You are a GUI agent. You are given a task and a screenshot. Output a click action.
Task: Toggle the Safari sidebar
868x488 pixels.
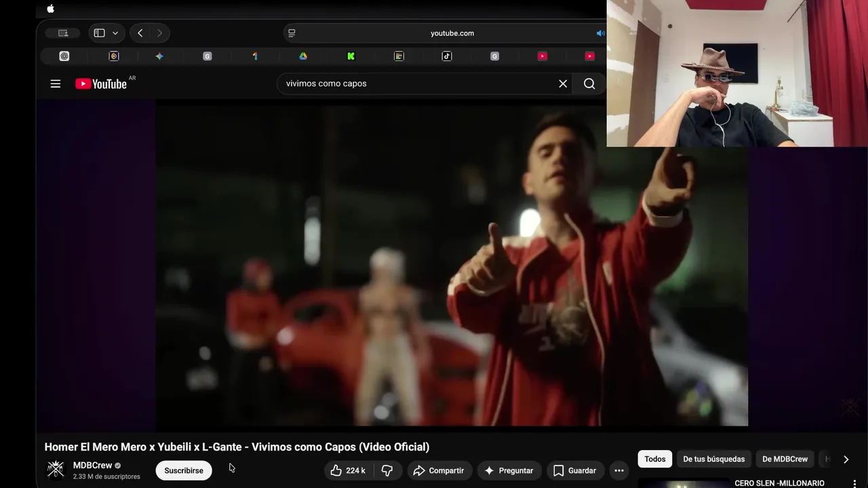[99, 33]
